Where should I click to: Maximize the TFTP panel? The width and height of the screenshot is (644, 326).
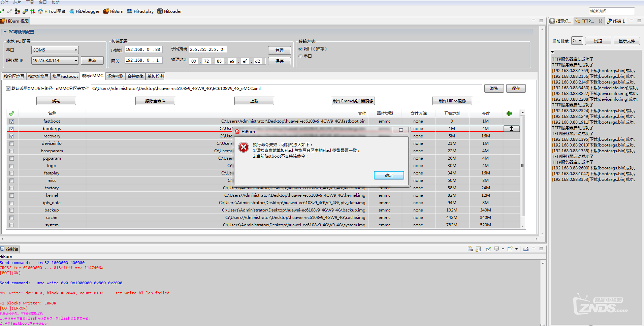(x=639, y=20)
